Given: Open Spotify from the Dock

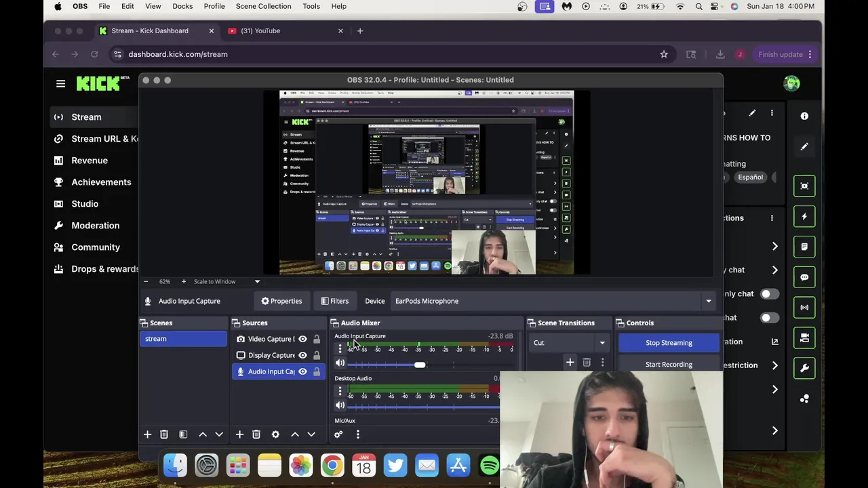Looking at the screenshot, I should 490,465.
